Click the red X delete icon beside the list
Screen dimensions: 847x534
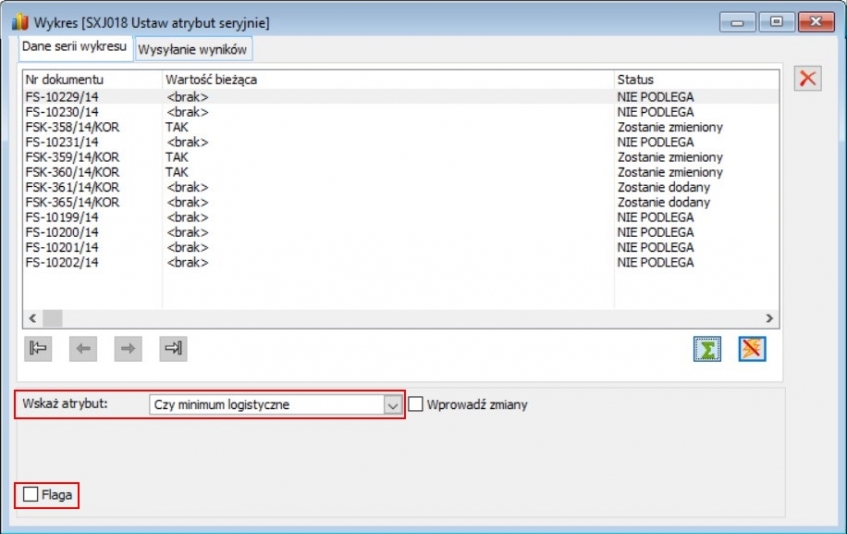point(808,78)
